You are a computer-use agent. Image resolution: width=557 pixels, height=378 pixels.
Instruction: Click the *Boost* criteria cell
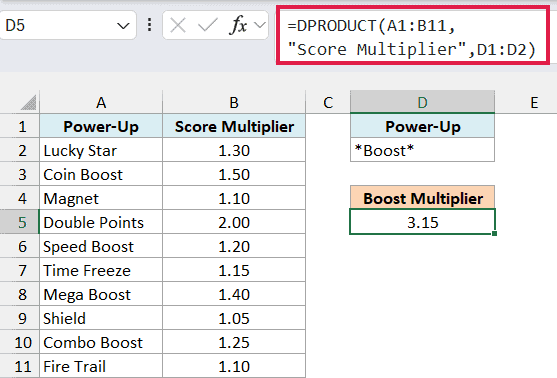422,150
